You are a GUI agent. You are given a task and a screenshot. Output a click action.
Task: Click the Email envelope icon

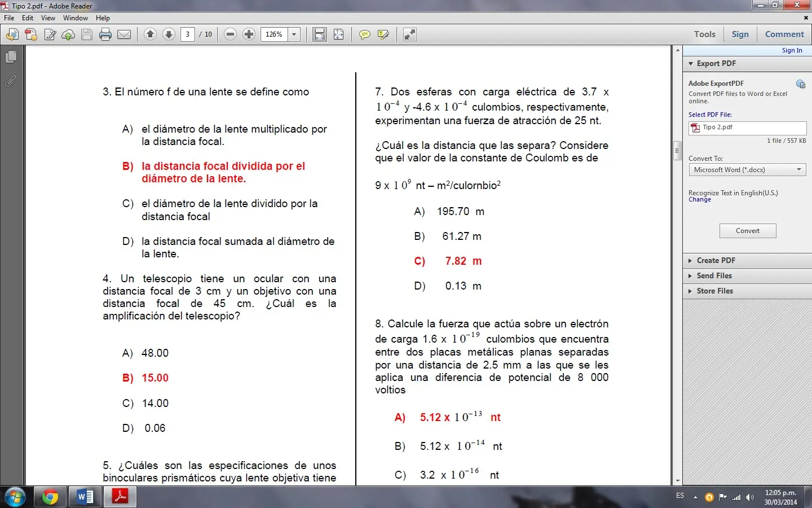click(x=124, y=34)
